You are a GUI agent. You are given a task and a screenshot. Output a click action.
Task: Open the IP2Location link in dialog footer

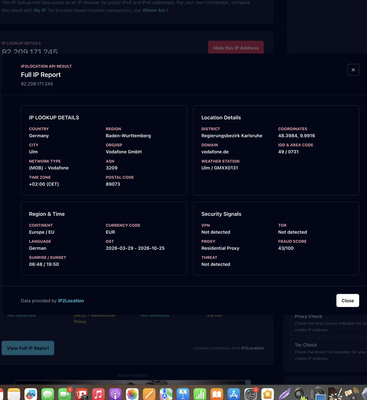point(71,301)
